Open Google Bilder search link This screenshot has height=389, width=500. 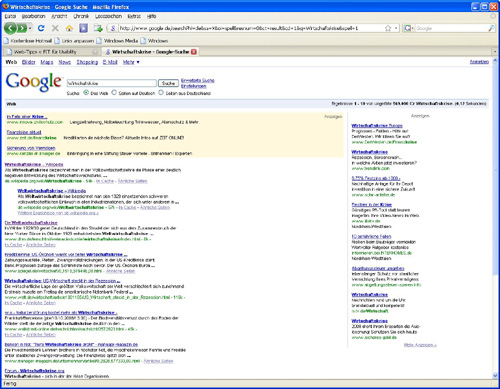[x=28, y=62]
